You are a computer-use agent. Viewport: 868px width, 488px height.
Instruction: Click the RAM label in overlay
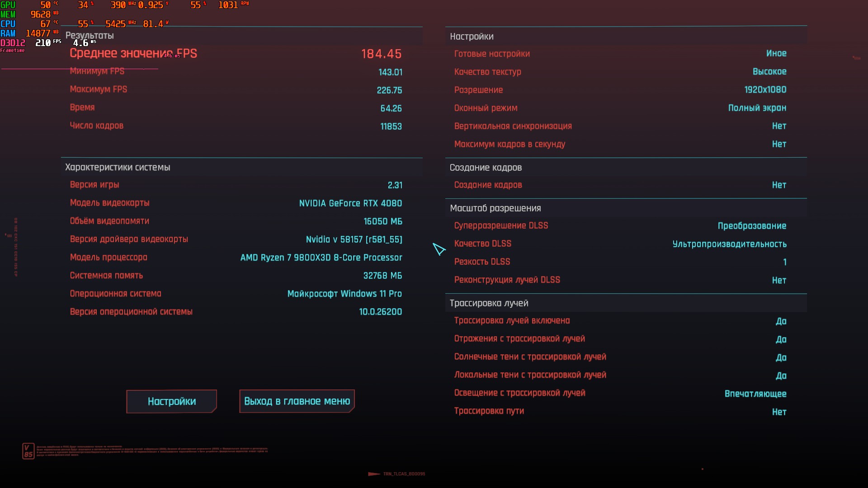[8, 33]
